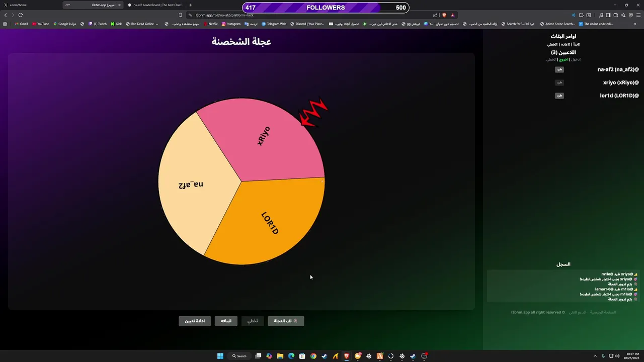This screenshot has height=362, width=644.
Task: Open Google Chrome from the taskbar
Action: pos(313,356)
